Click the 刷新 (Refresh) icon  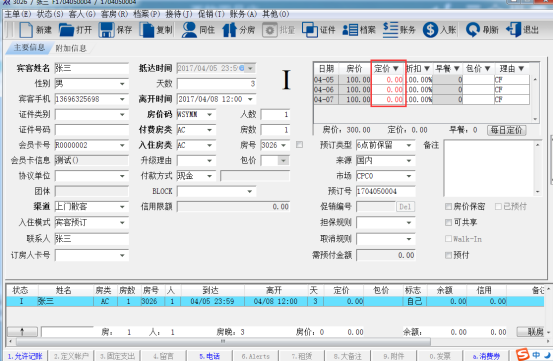[473, 30]
